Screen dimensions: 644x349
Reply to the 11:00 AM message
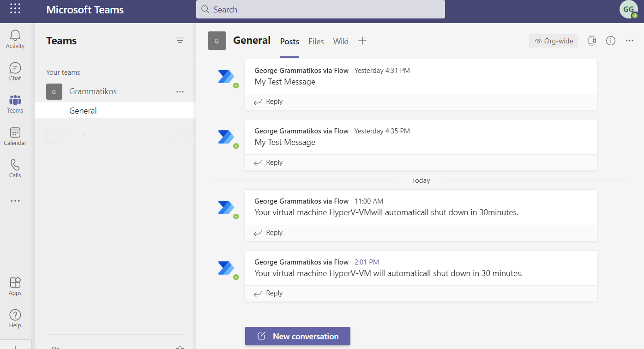[268, 233]
